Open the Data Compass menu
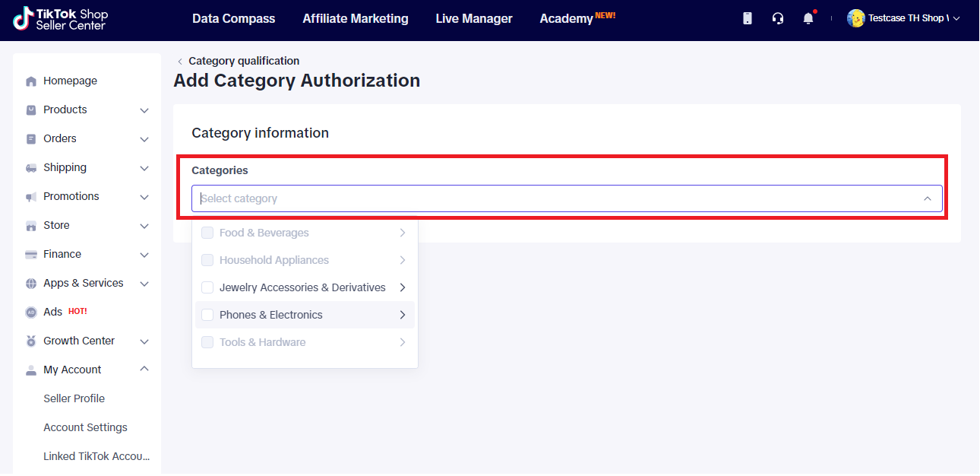This screenshot has height=476, width=980. click(234, 18)
